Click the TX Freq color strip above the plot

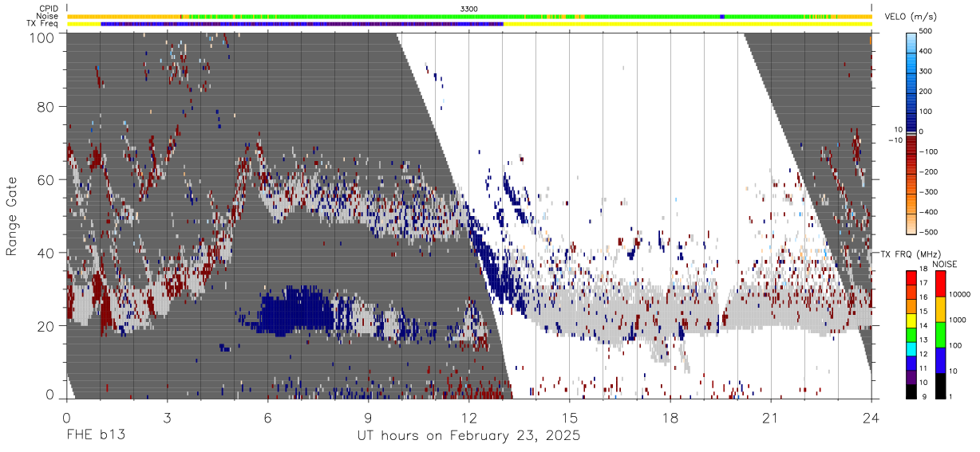click(x=469, y=24)
